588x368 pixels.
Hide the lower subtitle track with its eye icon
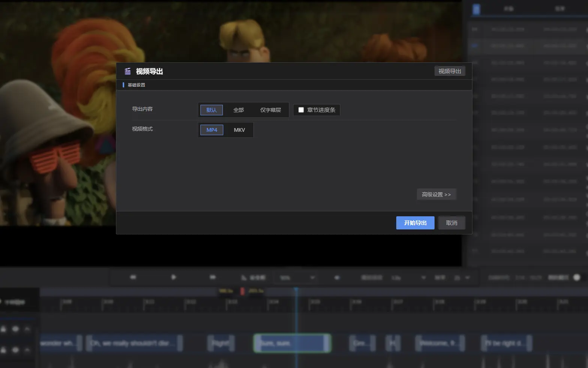click(15, 350)
